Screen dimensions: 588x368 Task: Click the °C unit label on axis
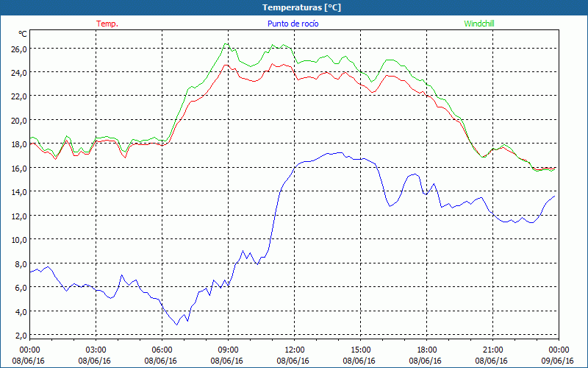coord(22,34)
